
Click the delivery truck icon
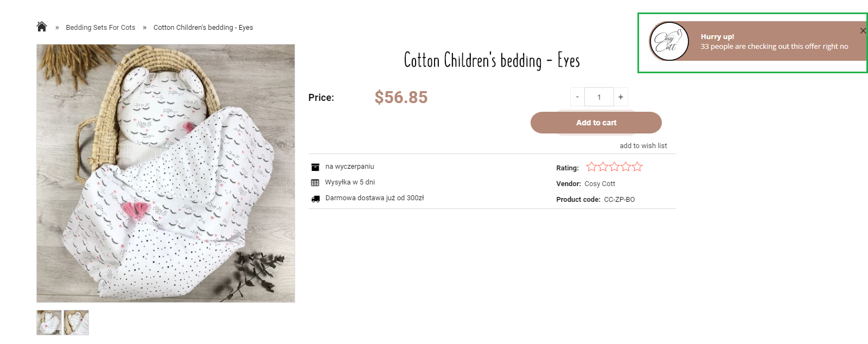[x=315, y=199]
